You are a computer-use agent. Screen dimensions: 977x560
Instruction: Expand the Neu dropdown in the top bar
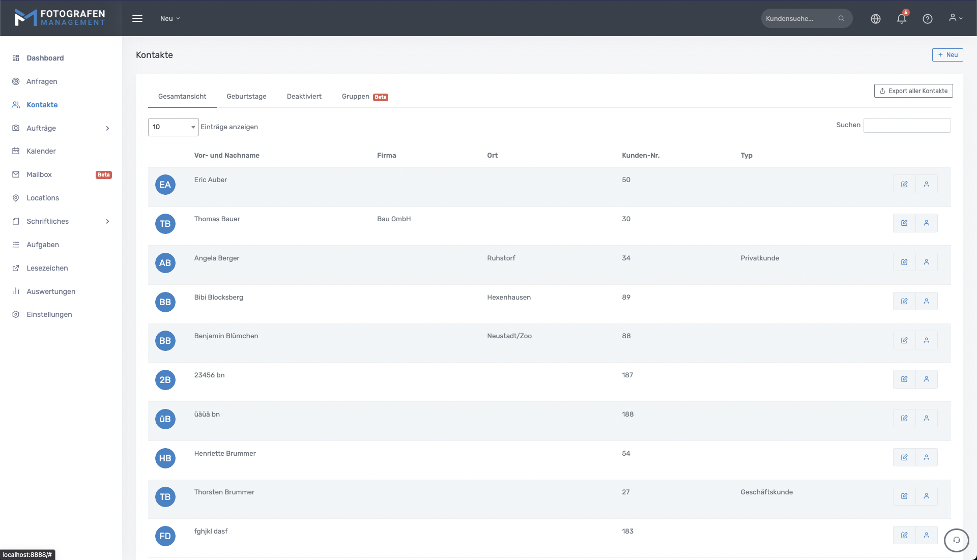click(170, 18)
